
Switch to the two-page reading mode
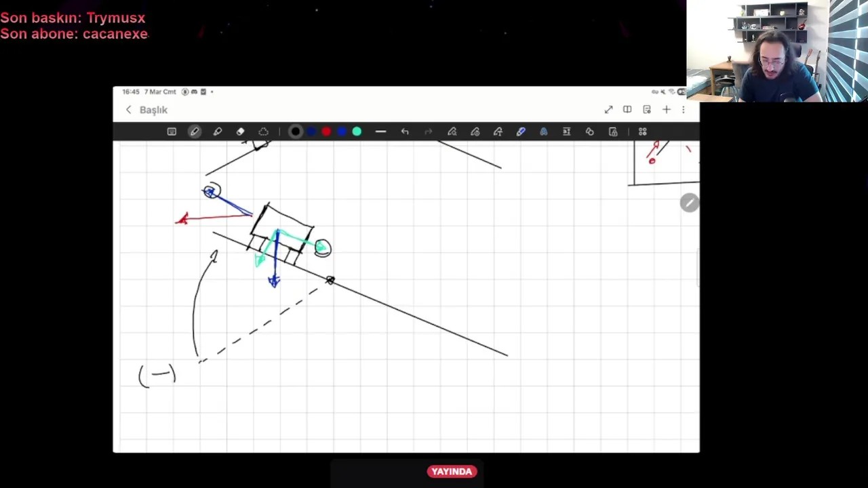[627, 110]
